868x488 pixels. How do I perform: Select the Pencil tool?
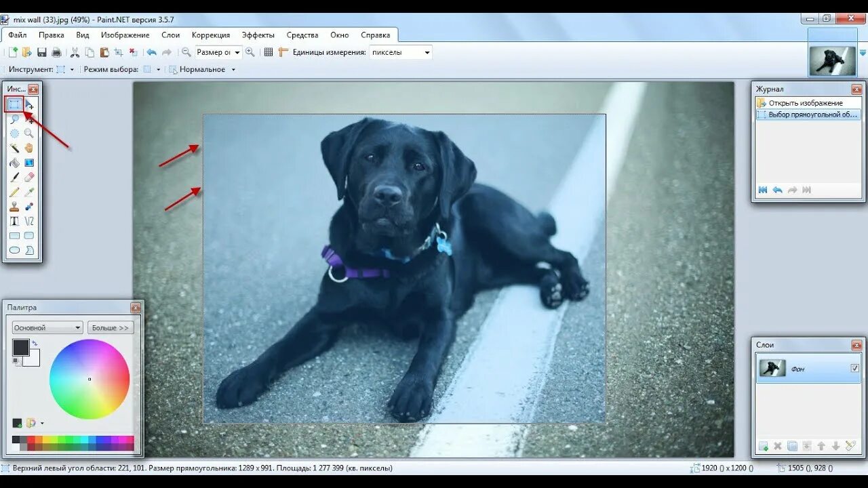coord(14,192)
